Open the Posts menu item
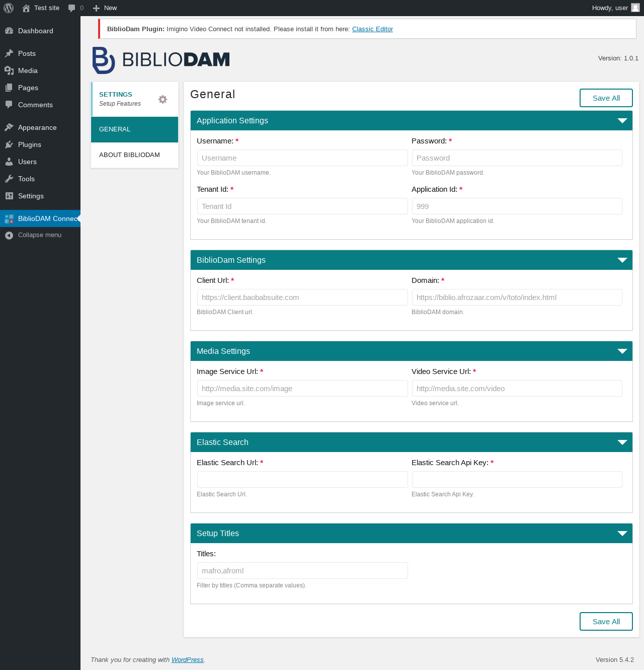Screen dimensions: 644x670 (40, 53)
